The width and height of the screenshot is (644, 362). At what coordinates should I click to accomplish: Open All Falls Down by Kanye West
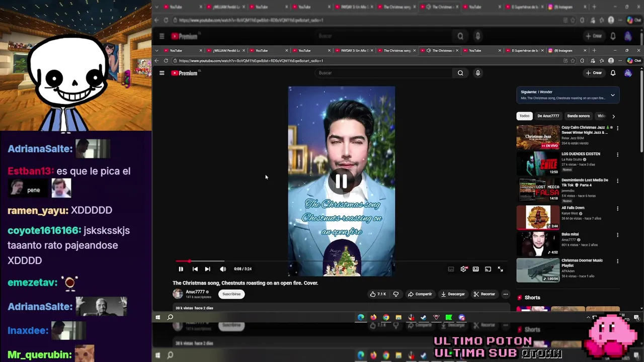pyautogui.click(x=538, y=217)
